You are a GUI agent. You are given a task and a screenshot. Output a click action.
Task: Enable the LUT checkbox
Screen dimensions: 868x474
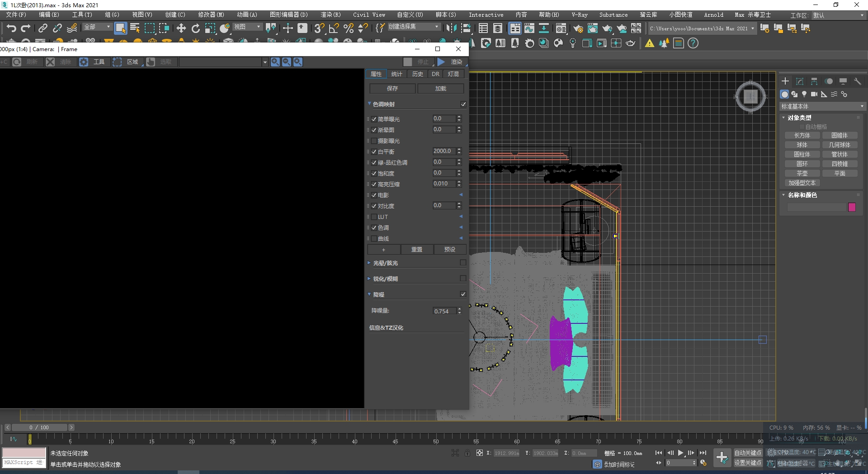point(374,217)
